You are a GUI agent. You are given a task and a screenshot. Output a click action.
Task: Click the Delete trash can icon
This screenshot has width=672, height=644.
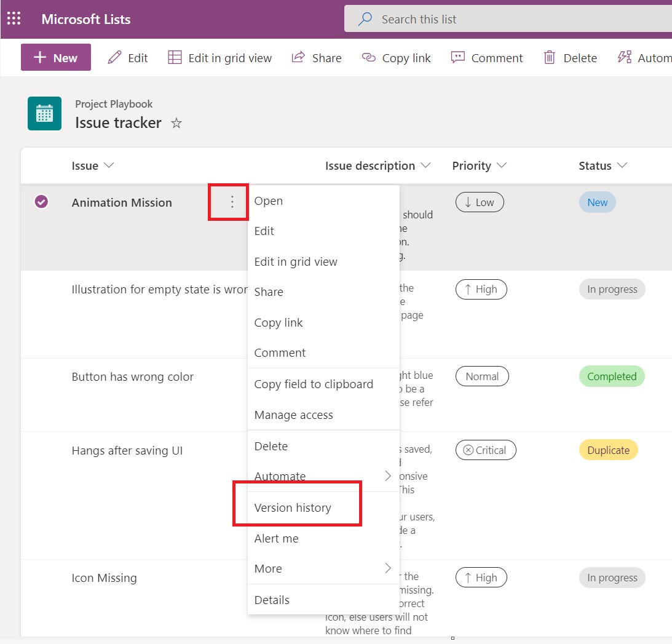point(550,57)
